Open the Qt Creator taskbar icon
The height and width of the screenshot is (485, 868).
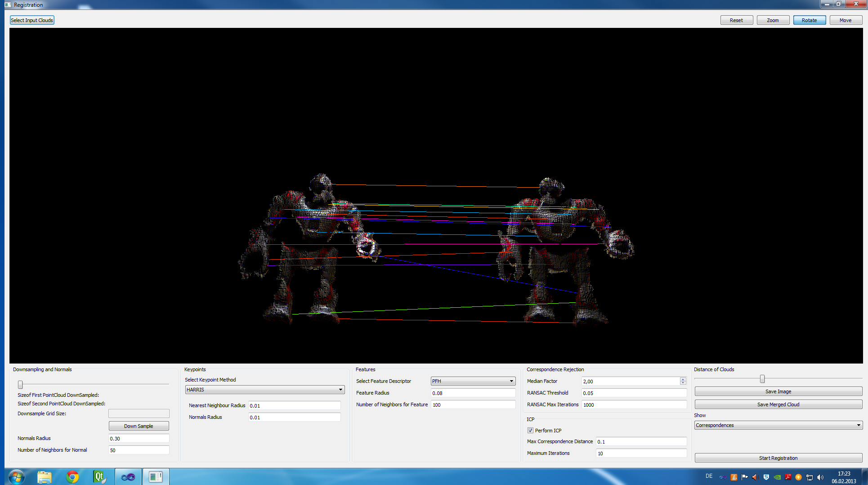tap(99, 476)
